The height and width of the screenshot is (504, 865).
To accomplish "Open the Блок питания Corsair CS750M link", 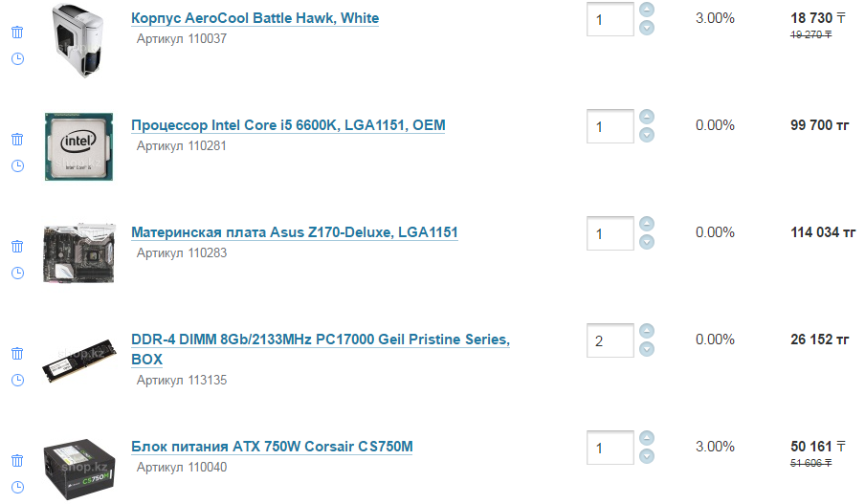I will coord(272,447).
